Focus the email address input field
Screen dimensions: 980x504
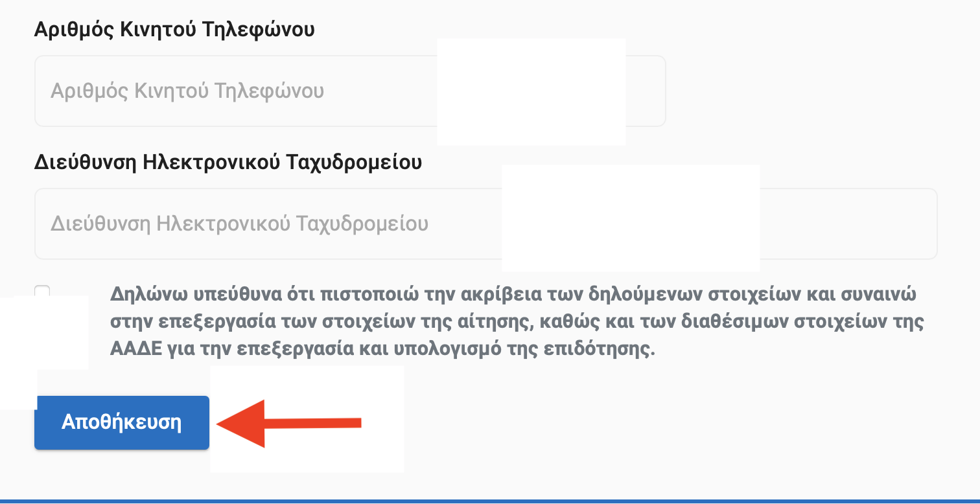pyautogui.click(x=486, y=224)
